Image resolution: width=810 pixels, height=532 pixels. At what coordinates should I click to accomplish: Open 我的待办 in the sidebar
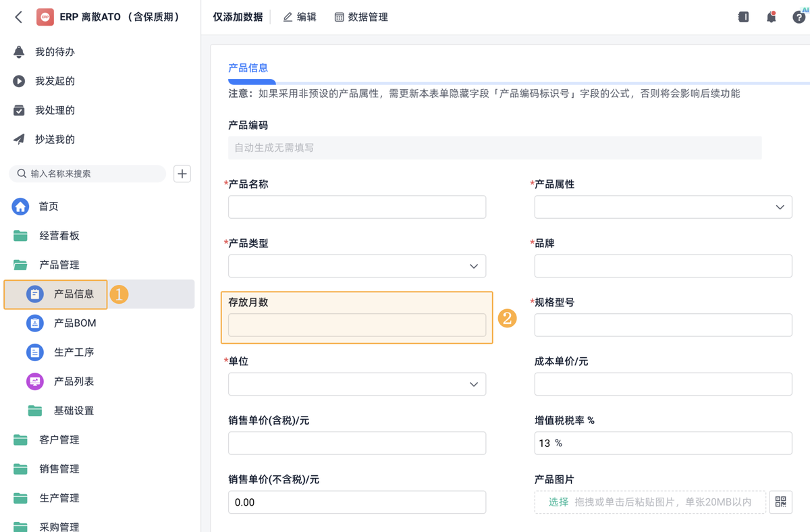pos(55,52)
